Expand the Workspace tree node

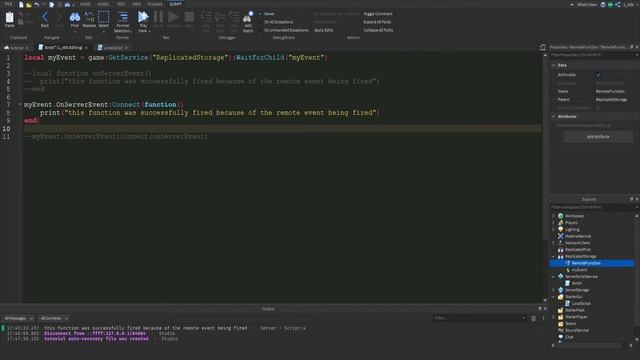pos(553,216)
